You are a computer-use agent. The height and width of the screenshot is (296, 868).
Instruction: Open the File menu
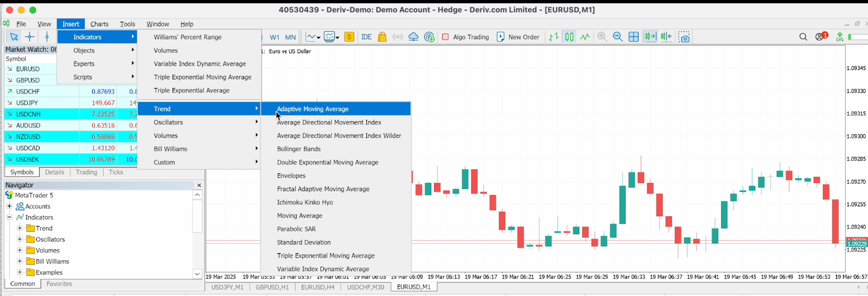click(21, 24)
